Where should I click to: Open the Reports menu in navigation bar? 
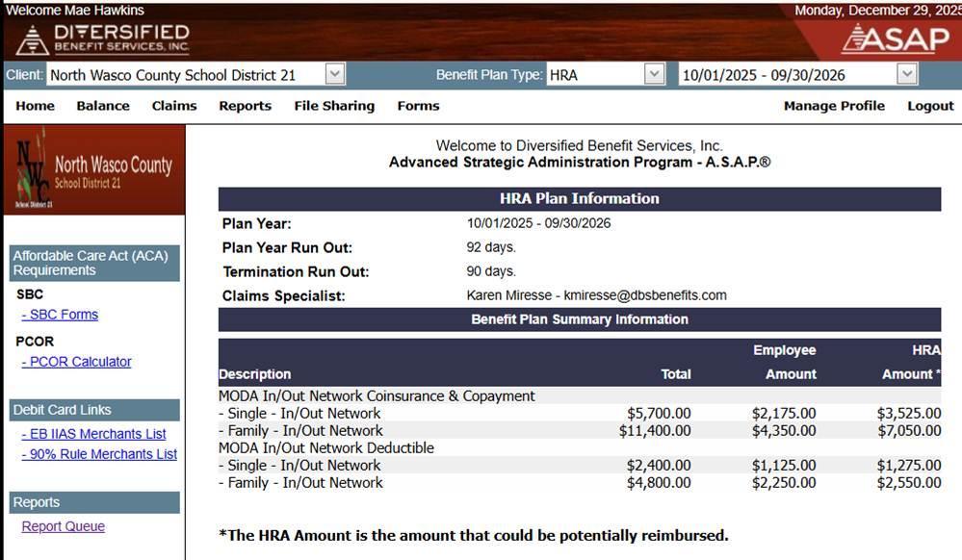click(x=245, y=106)
